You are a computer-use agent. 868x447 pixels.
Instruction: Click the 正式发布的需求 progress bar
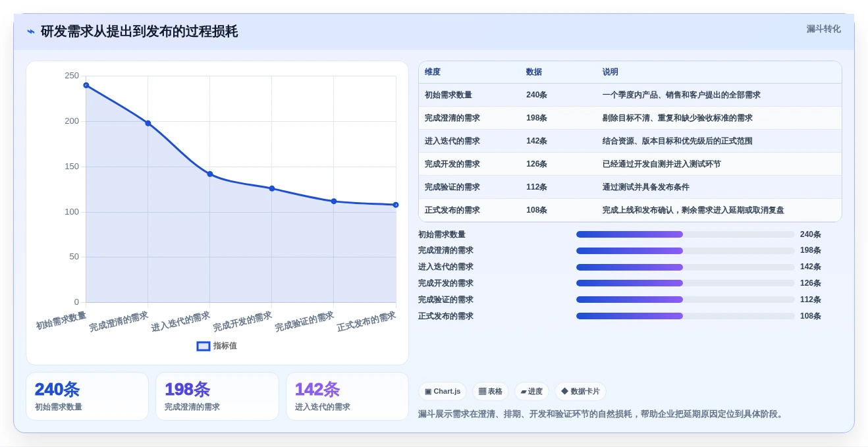click(686, 316)
